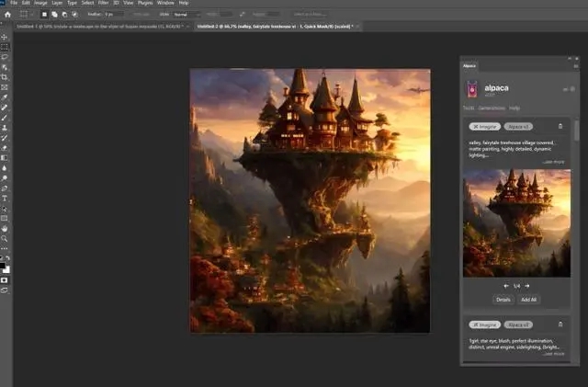Select the Crop tool

tap(4, 77)
